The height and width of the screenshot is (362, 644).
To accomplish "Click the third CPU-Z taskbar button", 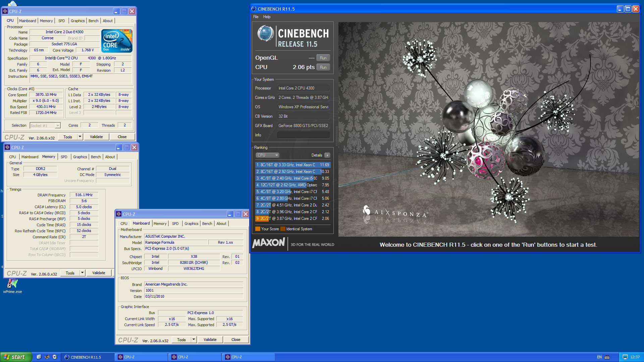I will pyautogui.click(x=249, y=357).
